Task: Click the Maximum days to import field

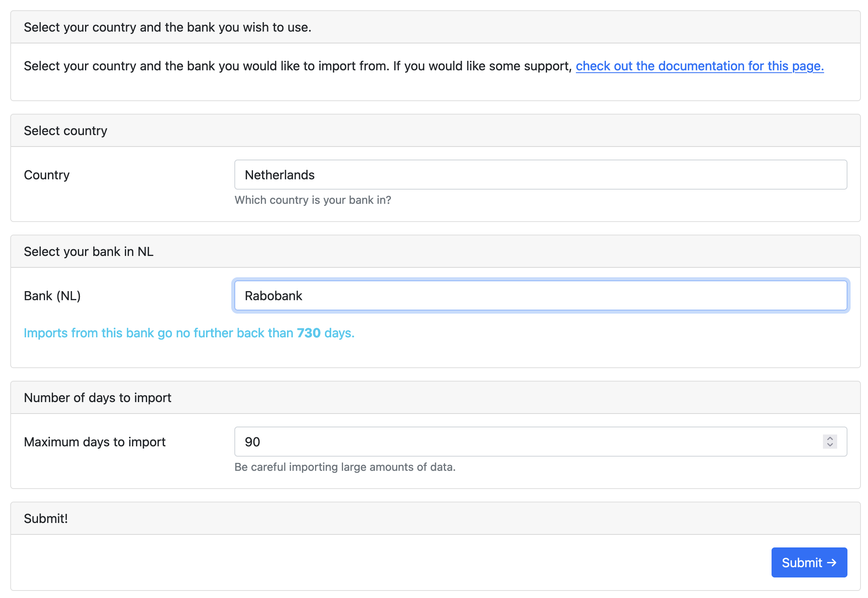Action: (x=514, y=442)
